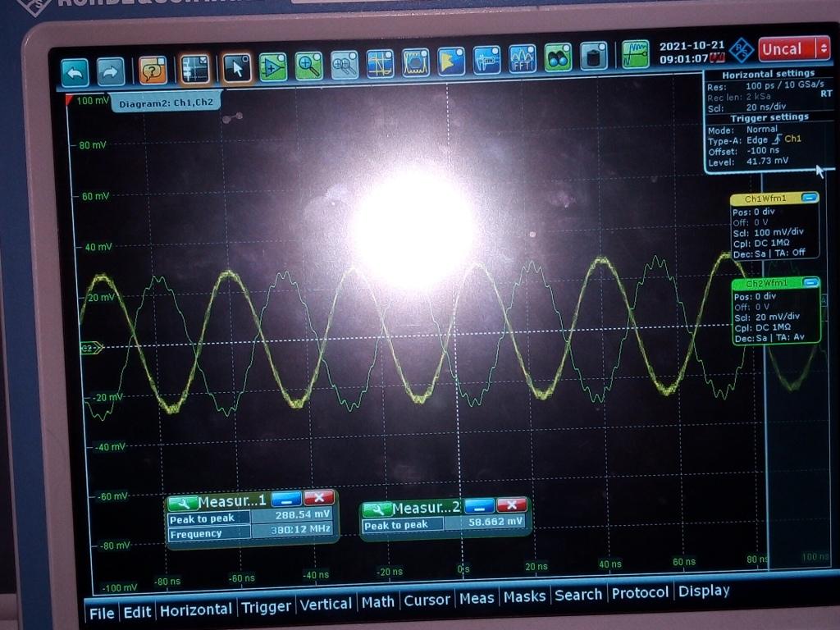Click the Undo arrow icon
This screenshot has width=840, height=630.
click(x=75, y=72)
